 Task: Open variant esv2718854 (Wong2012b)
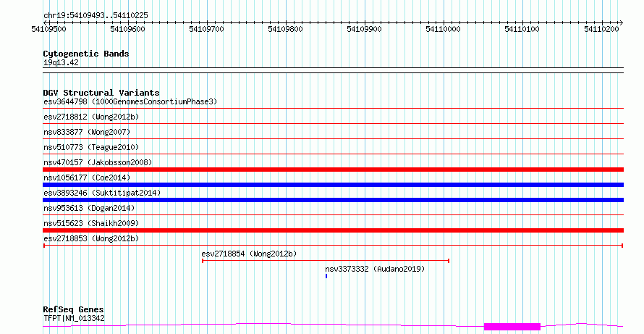[x=249, y=254]
